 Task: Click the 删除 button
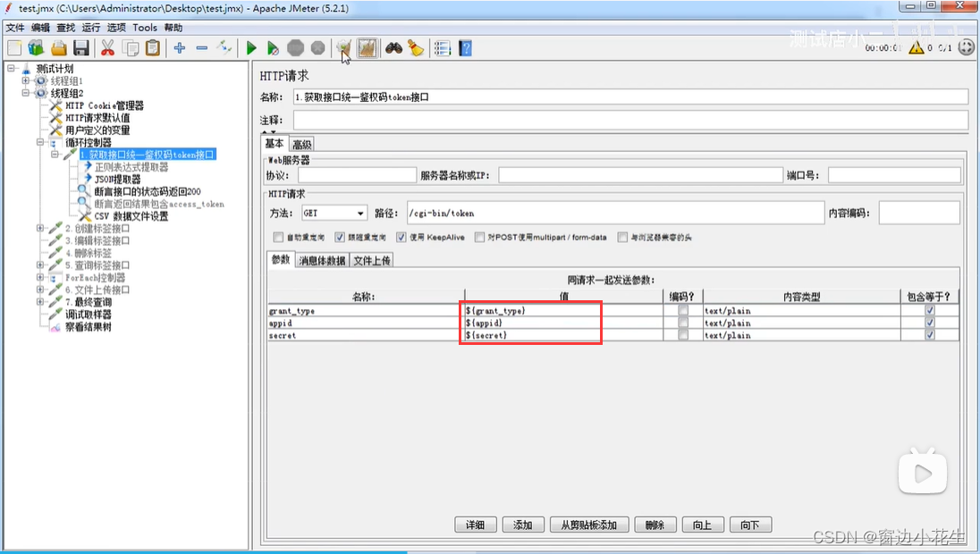click(x=655, y=525)
